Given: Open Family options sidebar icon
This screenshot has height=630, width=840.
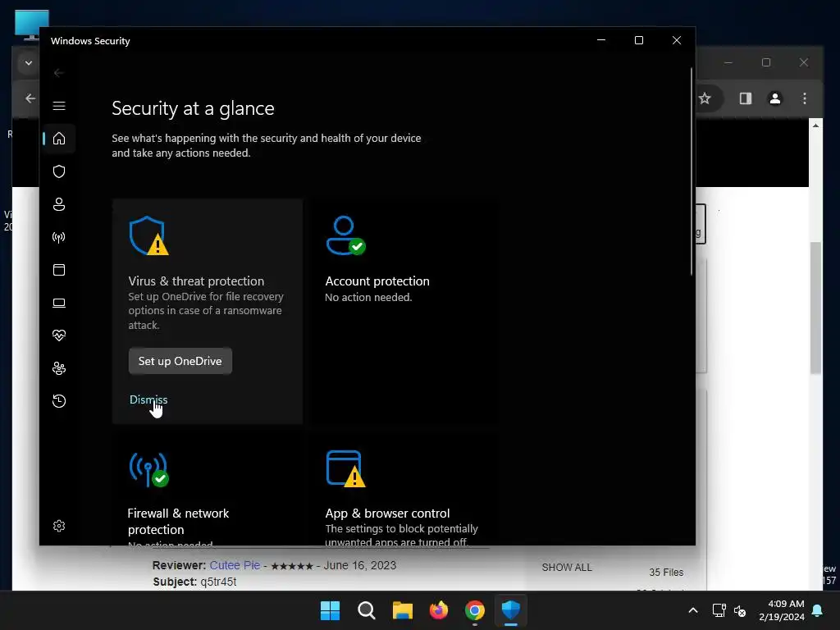Looking at the screenshot, I should pyautogui.click(x=59, y=368).
